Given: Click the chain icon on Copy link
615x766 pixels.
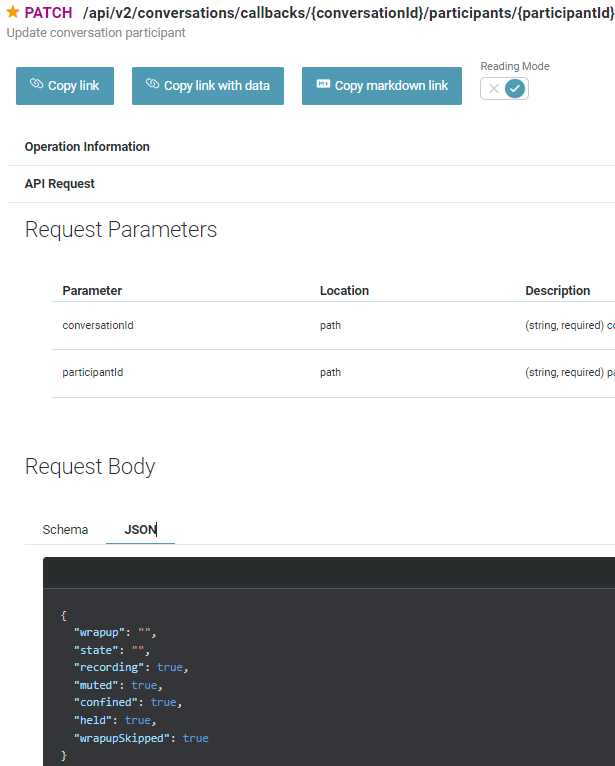Looking at the screenshot, I should [x=37, y=85].
